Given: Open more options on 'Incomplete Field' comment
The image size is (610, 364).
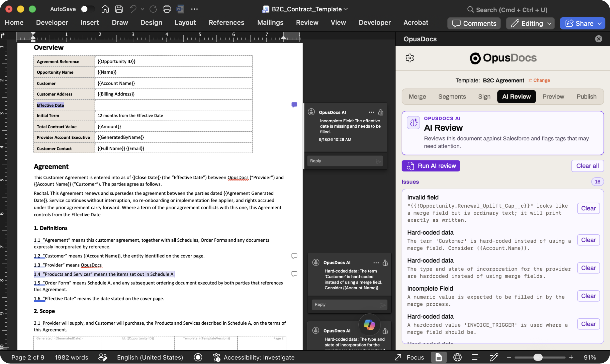Looking at the screenshot, I should coord(371,112).
